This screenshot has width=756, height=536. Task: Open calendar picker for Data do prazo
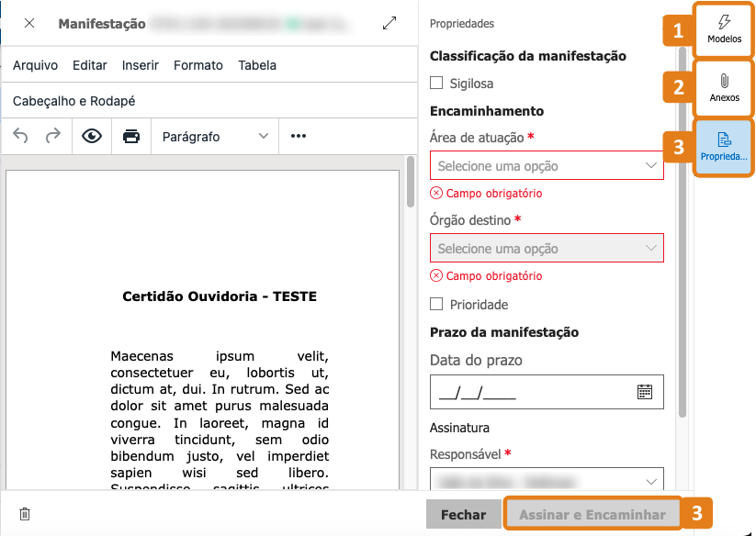pyautogui.click(x=645, y=392)
